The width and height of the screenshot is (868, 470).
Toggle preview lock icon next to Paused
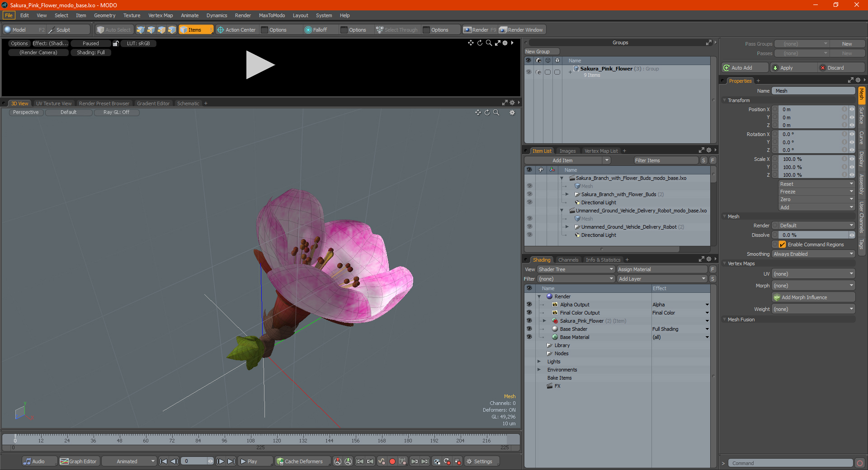pos(116,43)
